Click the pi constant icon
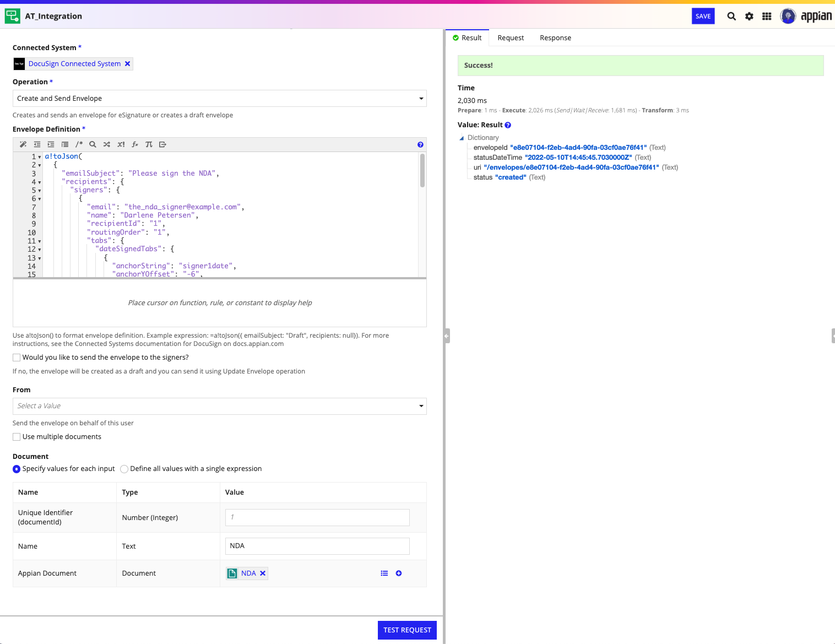This screenshot has width=835, height=644. point(149,144)
